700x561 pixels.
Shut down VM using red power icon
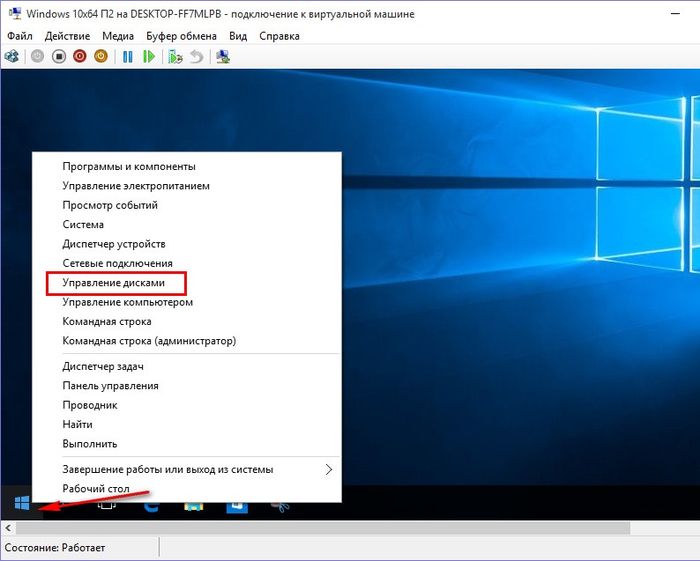79,57
